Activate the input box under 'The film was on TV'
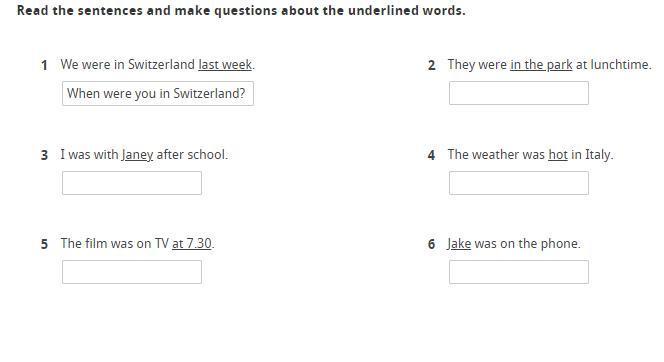 (132, 272)
